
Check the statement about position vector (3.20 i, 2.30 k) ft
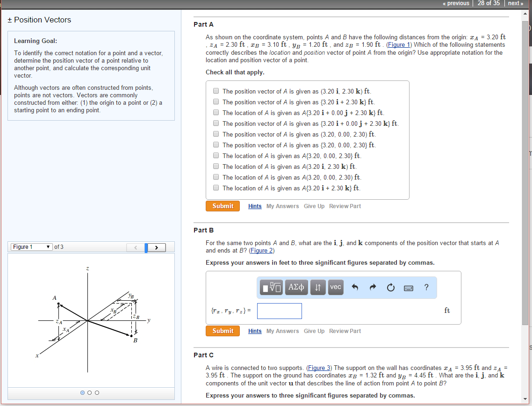(x=216, y=90)
